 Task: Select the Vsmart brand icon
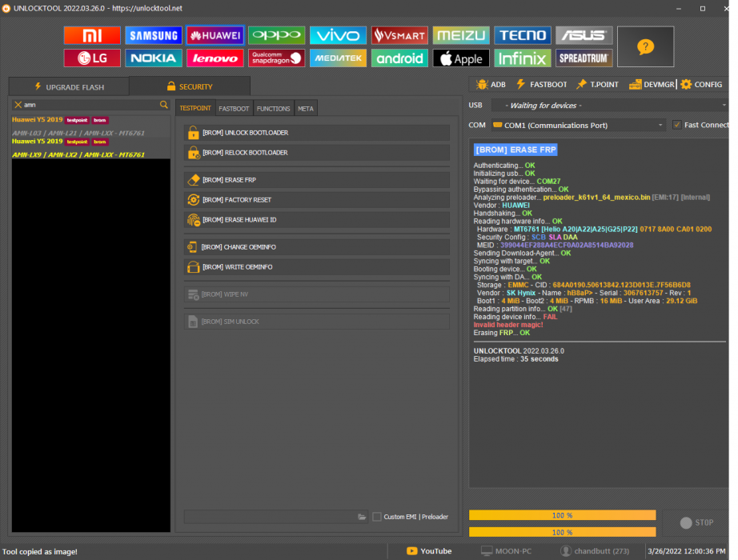coord(399,35)
